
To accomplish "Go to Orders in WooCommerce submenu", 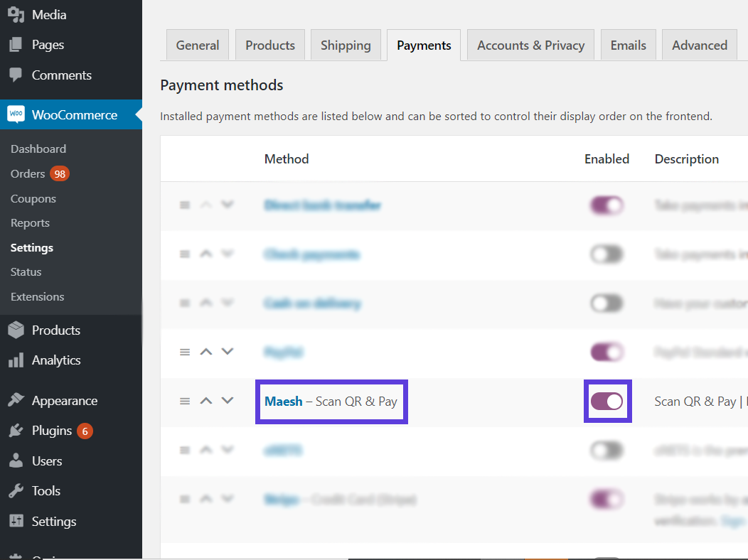I will click(28, 174).
